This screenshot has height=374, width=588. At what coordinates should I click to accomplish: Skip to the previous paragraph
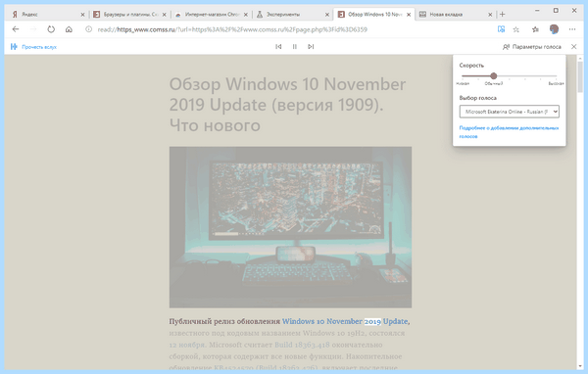[278, 46]
